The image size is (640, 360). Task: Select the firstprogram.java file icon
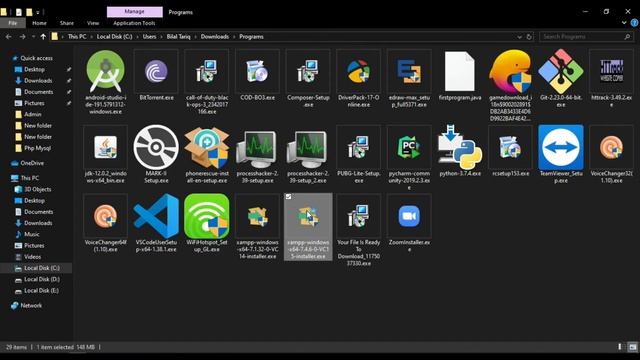coord(460,71)
